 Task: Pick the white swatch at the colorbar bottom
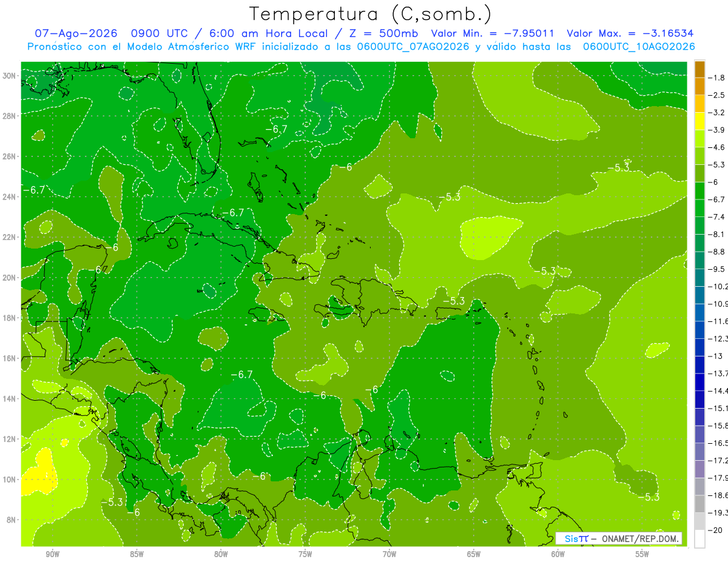[x=699, y=538]
